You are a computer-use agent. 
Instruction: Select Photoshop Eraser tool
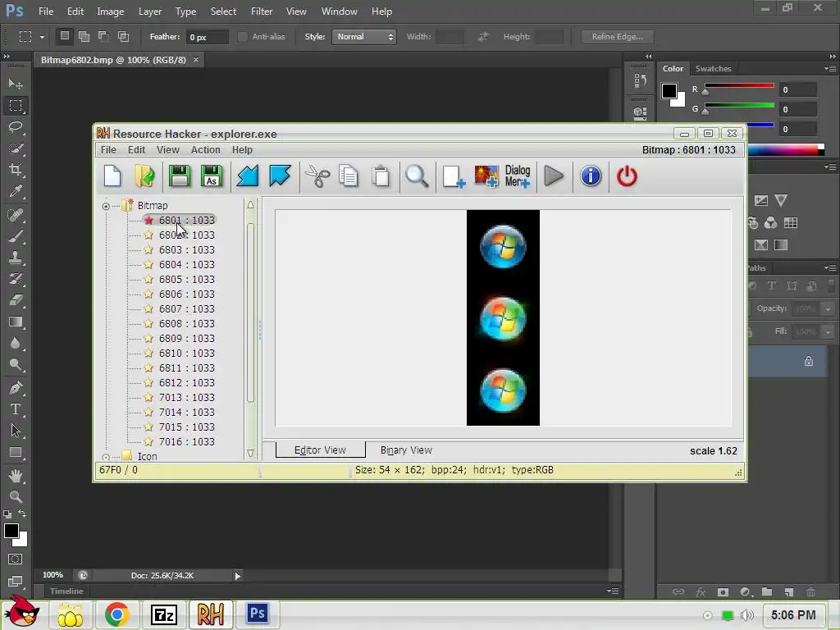coord(16,300)
